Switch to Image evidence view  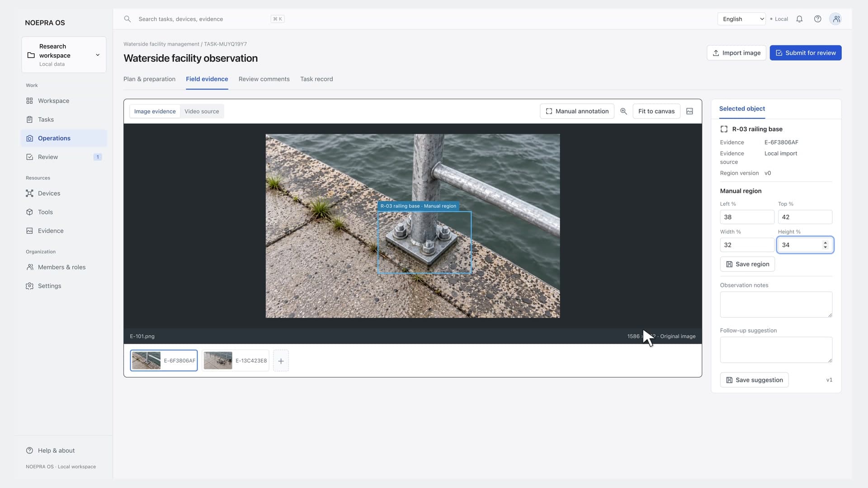point(155,112)
